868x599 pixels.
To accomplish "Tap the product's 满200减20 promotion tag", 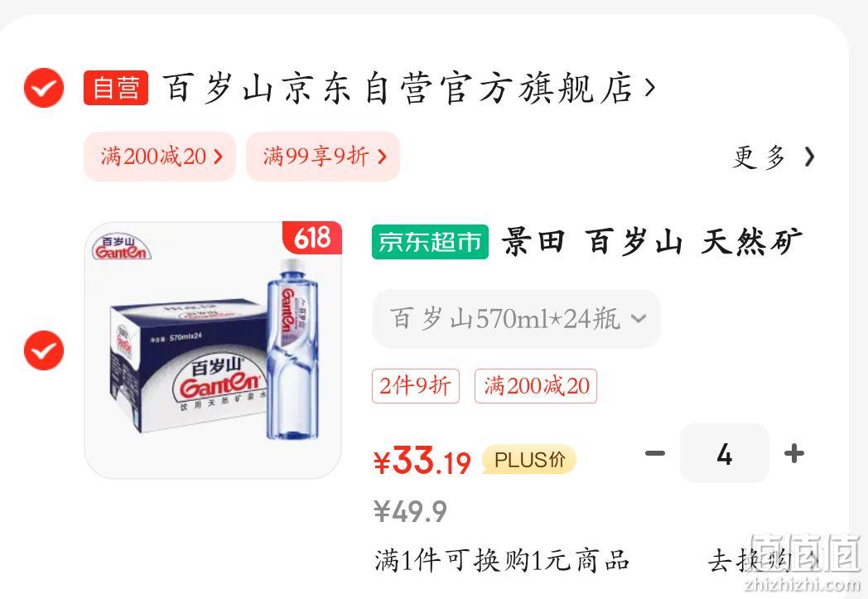I will pos(536,386).
